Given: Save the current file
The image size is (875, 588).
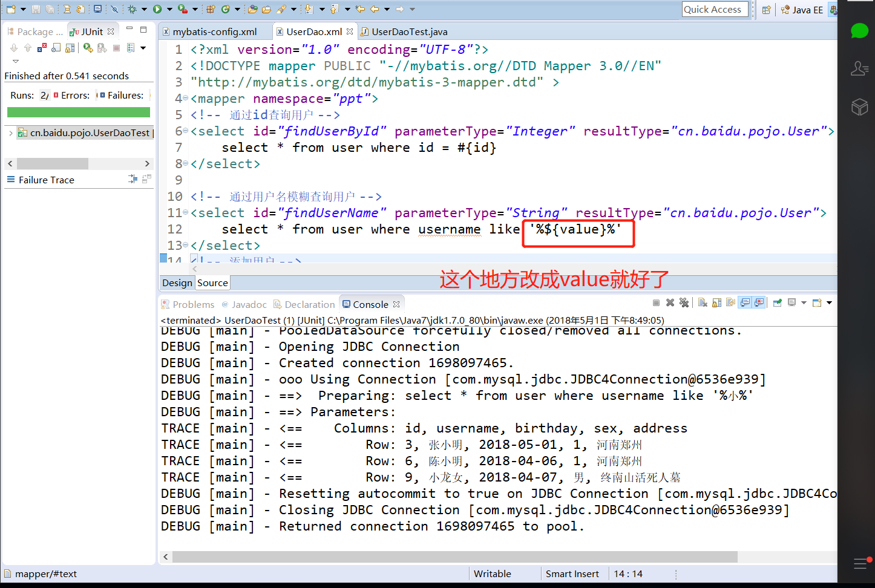Looking at the screenshot, I should [x=35, y=9].
